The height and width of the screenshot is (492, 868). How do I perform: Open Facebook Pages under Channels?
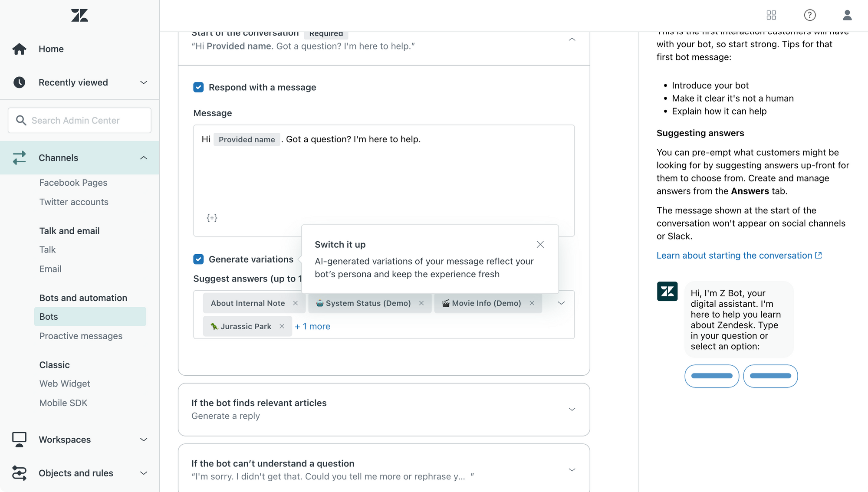[73, 183]
